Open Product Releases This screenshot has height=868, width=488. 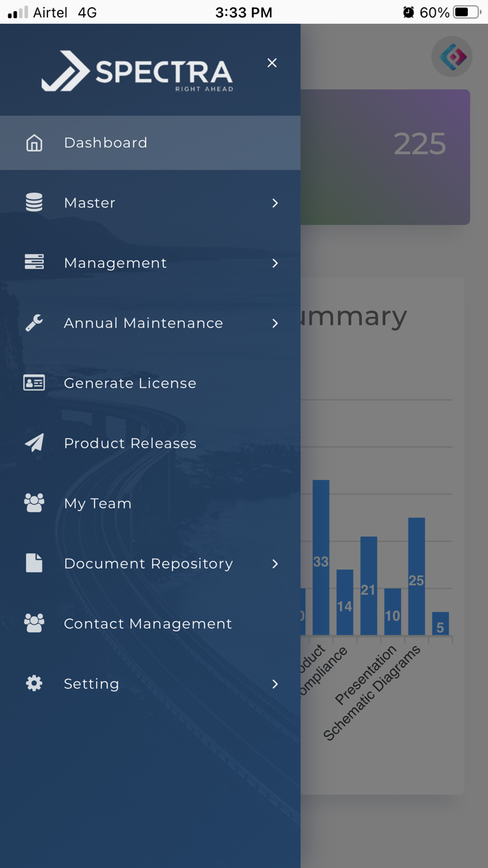pyautogui.click(x=150, y=443)
